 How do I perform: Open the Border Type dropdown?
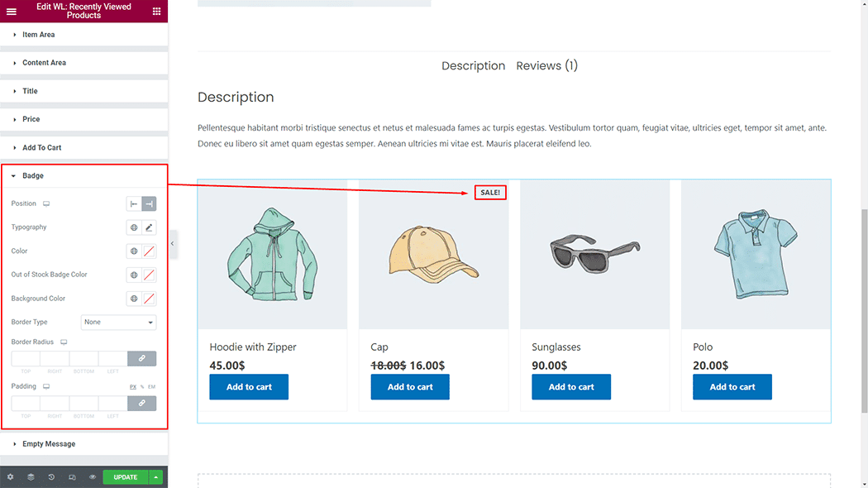tap(118, 323)
